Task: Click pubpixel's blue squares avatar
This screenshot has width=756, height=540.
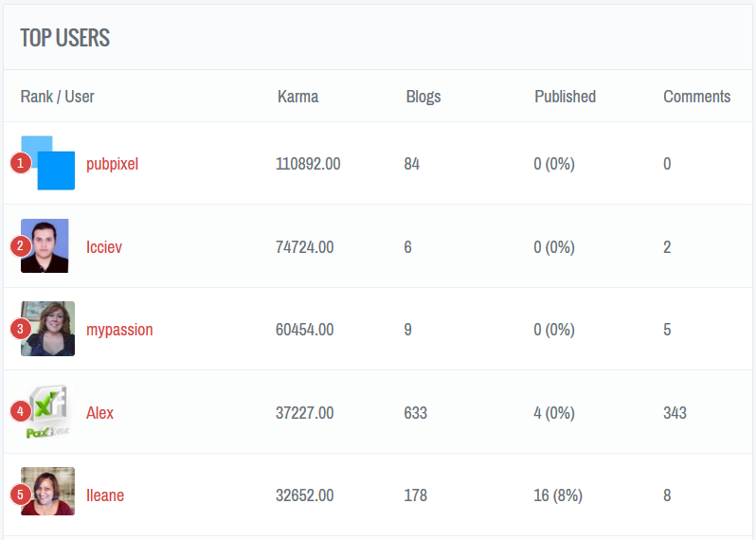Action: [x=51, y=163]
